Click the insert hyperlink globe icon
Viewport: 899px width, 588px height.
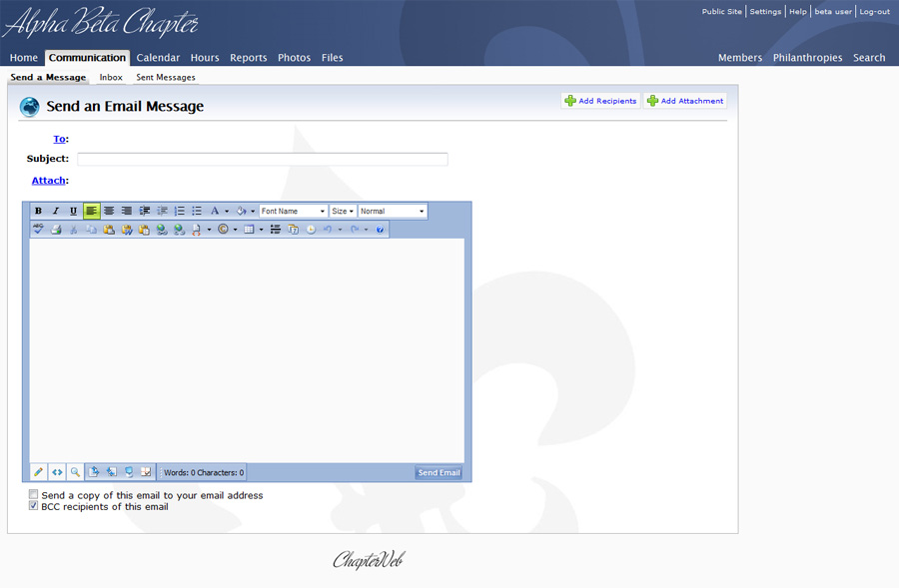click(x=162, y=230)
